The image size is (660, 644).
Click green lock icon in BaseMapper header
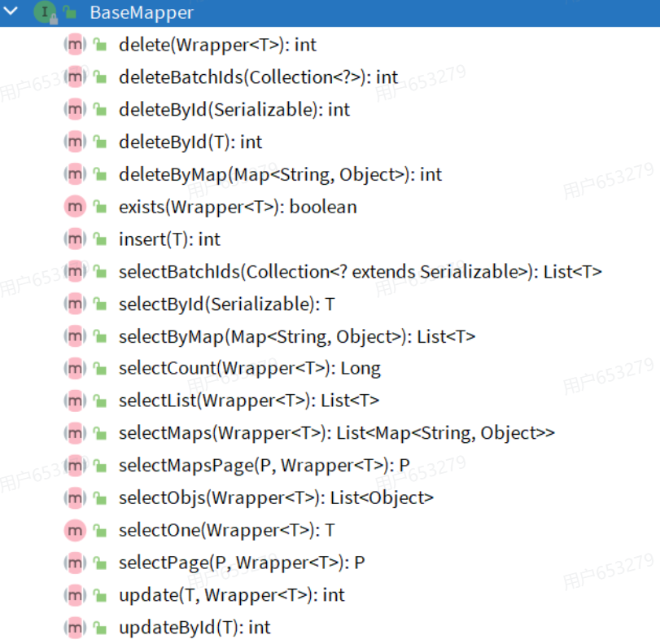70,13
